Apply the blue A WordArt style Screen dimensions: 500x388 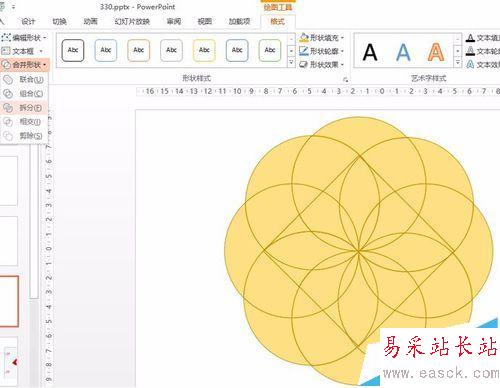click(403, 52)
